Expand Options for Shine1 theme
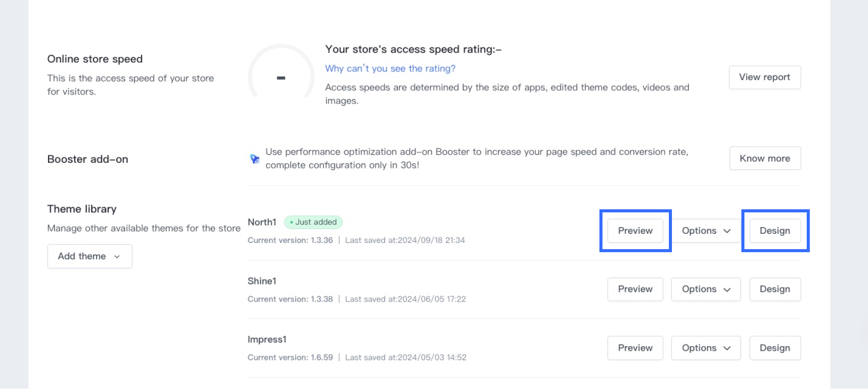Image resolution: width=868 pixels, height=389 pixels. [x=706, y=289]
